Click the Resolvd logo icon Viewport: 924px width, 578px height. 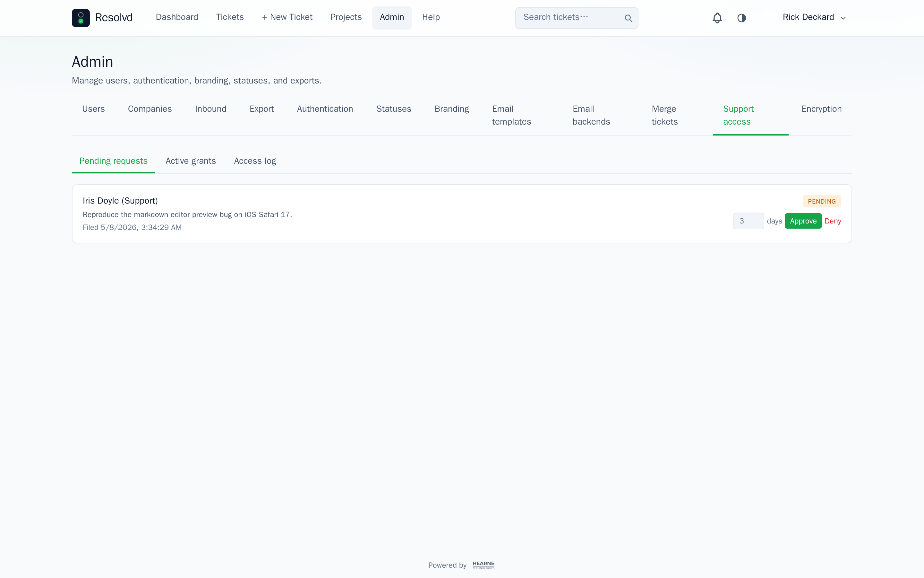pyautogui.click(x=81, y=18)
